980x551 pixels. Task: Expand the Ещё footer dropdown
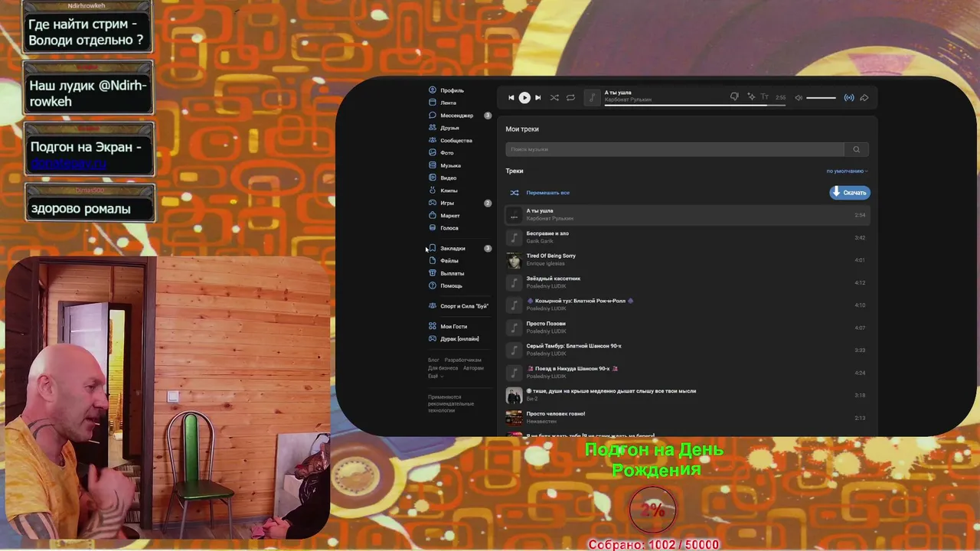pyautogui.click(x=435, y=377)
